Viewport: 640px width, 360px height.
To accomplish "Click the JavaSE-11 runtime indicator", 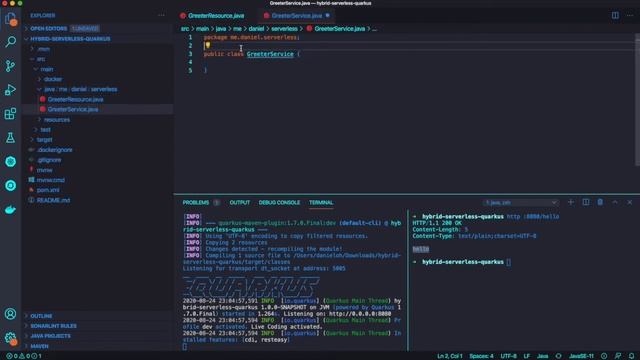I will [x=581, y=356].
